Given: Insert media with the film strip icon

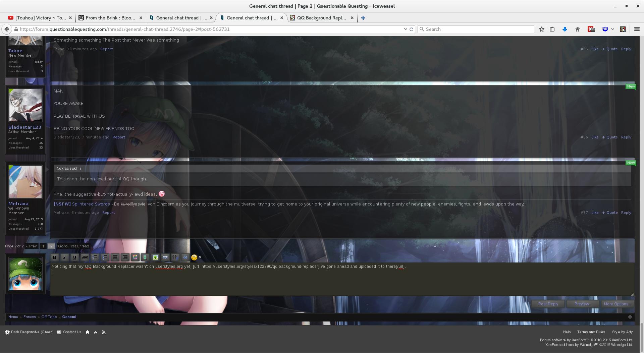Looking at the screenshot, I should [x=145, y=257].
